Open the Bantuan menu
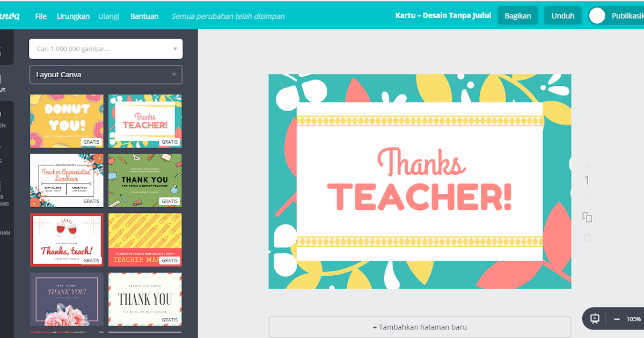Image resolution: width=644 pixels, height=338 pixels. coord(144,16)
